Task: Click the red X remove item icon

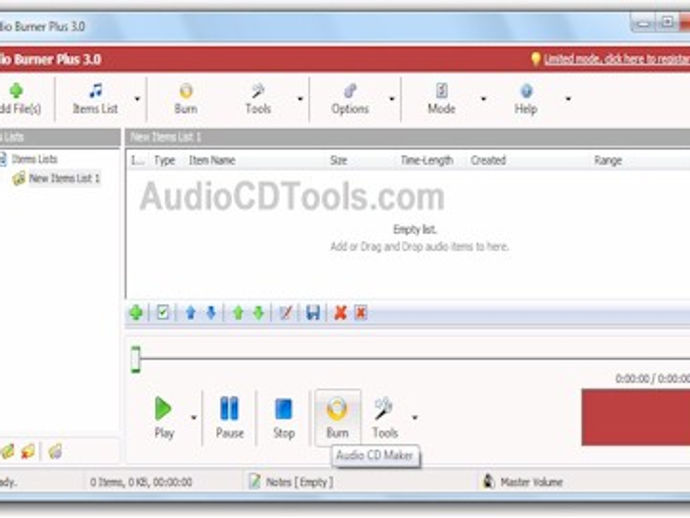Action: click(340, 313)
